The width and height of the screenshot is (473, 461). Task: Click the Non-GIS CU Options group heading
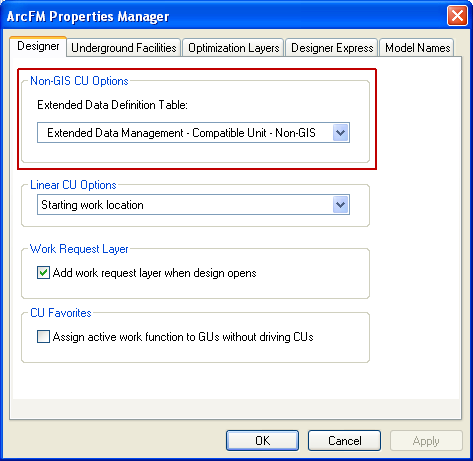[x=79, y=81]
